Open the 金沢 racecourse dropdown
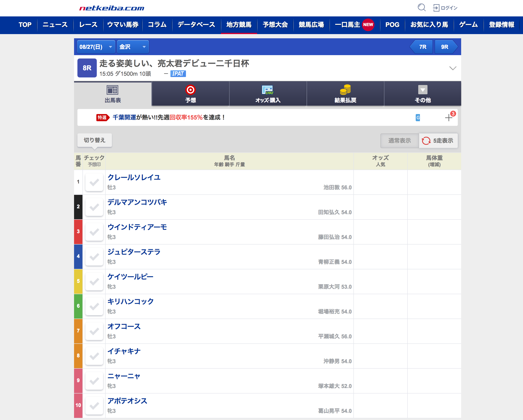Viewport: 523px width, 420px height. click(133, 47)
